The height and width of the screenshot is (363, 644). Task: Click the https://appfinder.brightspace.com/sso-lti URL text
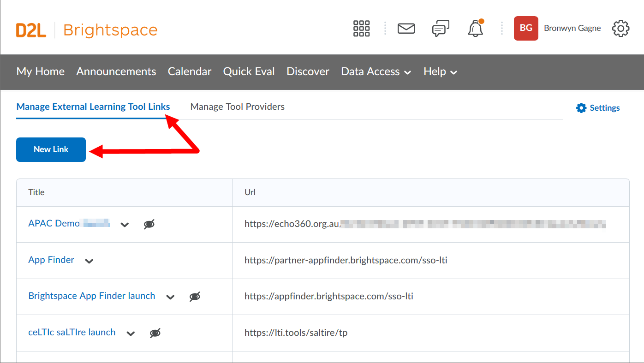pyautogui.click(x=329, y=296)
